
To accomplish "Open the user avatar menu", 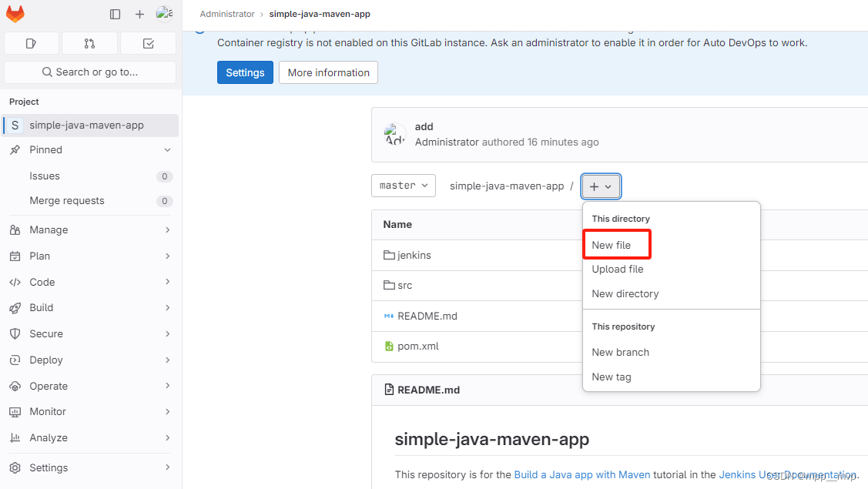I will [164, 14].
